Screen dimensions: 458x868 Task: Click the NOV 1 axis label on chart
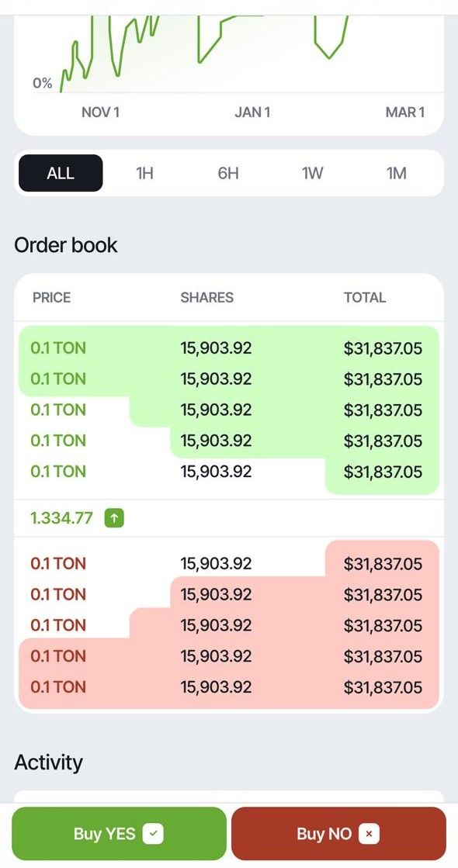pyautogui.click(x=99, y=112)
